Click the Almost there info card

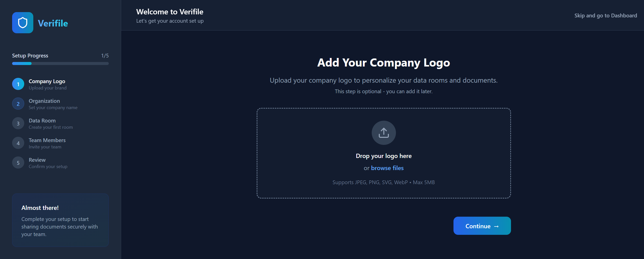click(x=60, y=220)
